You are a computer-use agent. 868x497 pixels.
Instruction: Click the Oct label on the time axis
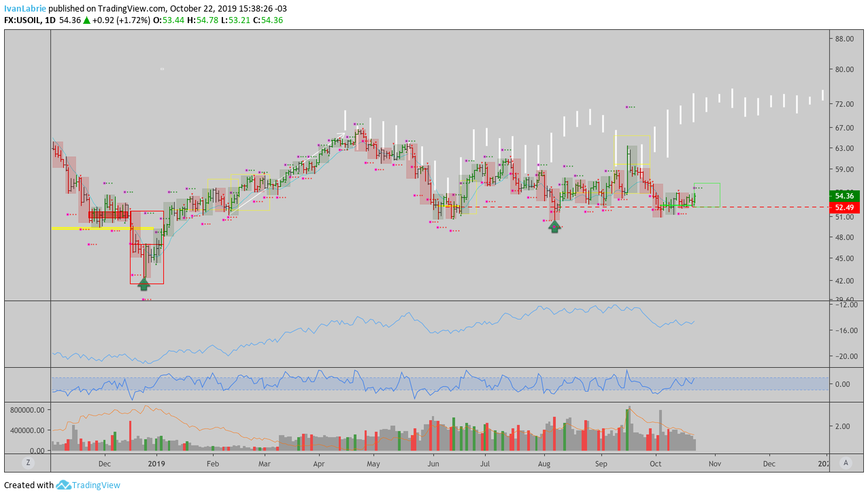[655, 464]
